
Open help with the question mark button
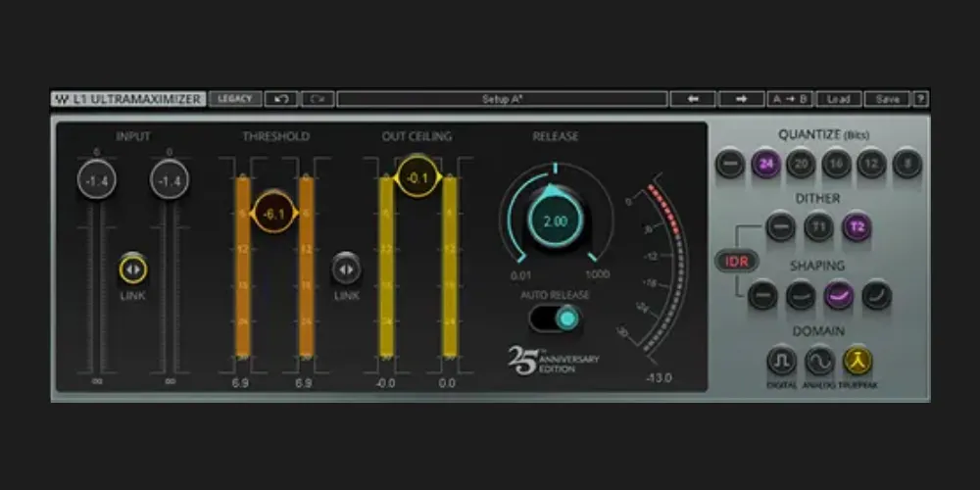coord(921,99)
